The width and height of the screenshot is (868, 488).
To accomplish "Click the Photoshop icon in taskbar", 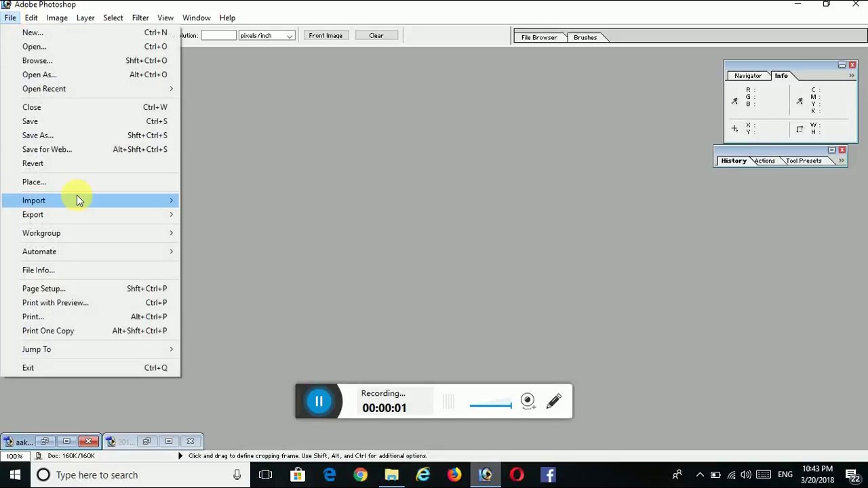I will pos(486,475).
